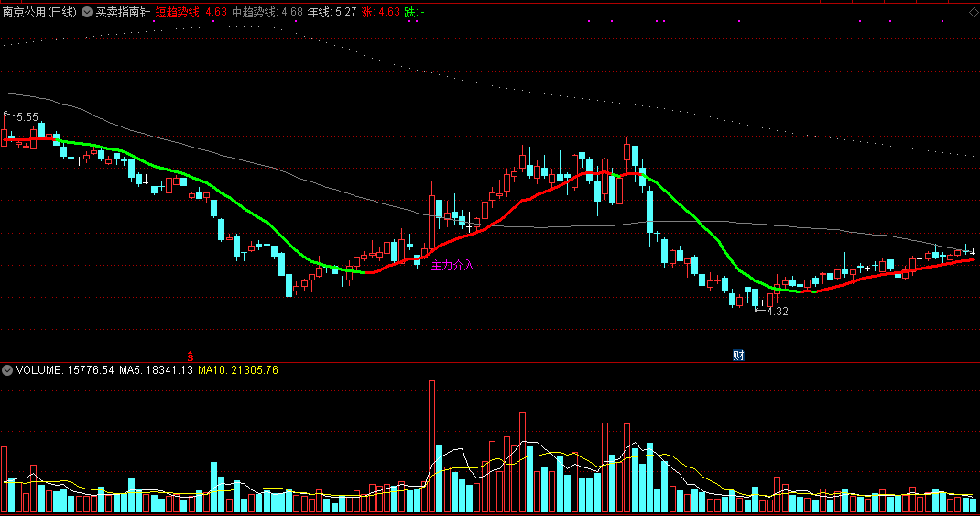Open the indicator dropdown beside 南京公用(日线)

pos(87,12)
